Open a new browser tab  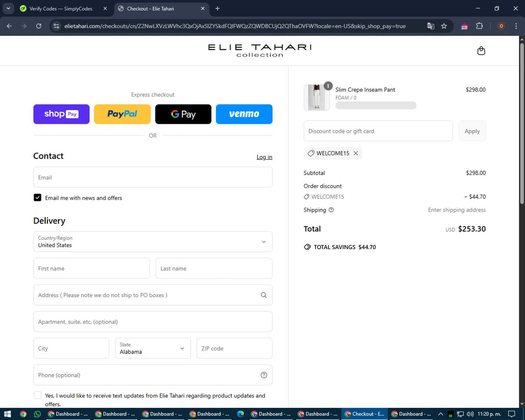pyautogui.click(x=217, y=8)
